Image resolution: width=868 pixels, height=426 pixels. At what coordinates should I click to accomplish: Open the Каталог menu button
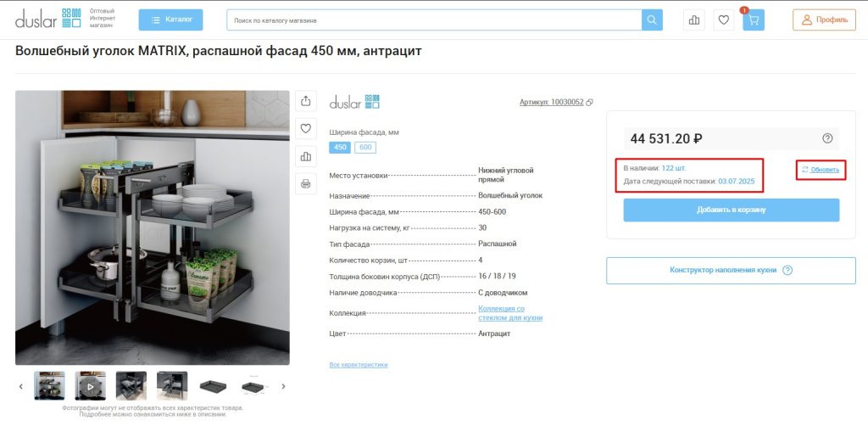coord(170,20)
